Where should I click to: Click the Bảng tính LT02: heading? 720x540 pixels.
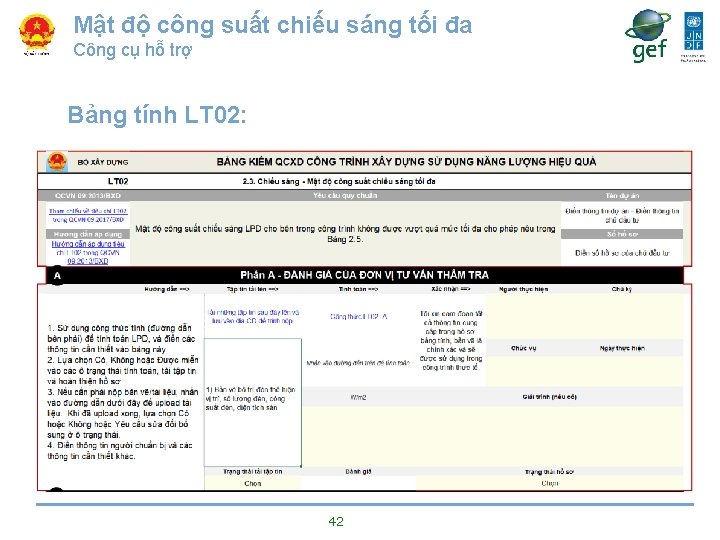pos(157,115)
